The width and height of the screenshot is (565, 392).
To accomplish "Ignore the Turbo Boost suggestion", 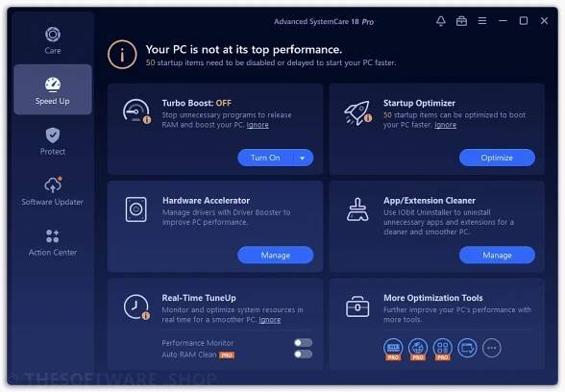I will 258,125.
